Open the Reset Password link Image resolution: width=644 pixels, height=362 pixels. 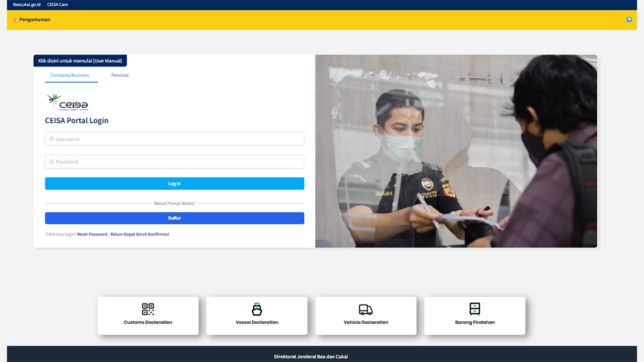(x=92, y=234)
